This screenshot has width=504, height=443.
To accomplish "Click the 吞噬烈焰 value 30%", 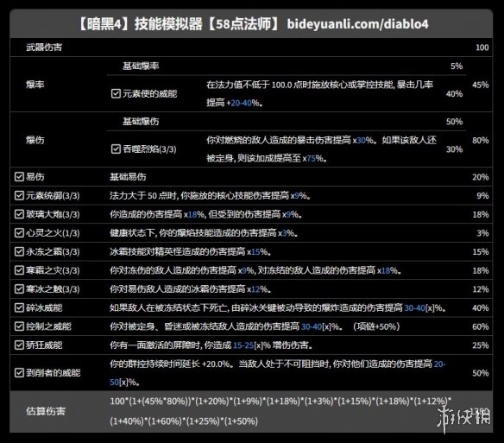I will tap(454, 149).
